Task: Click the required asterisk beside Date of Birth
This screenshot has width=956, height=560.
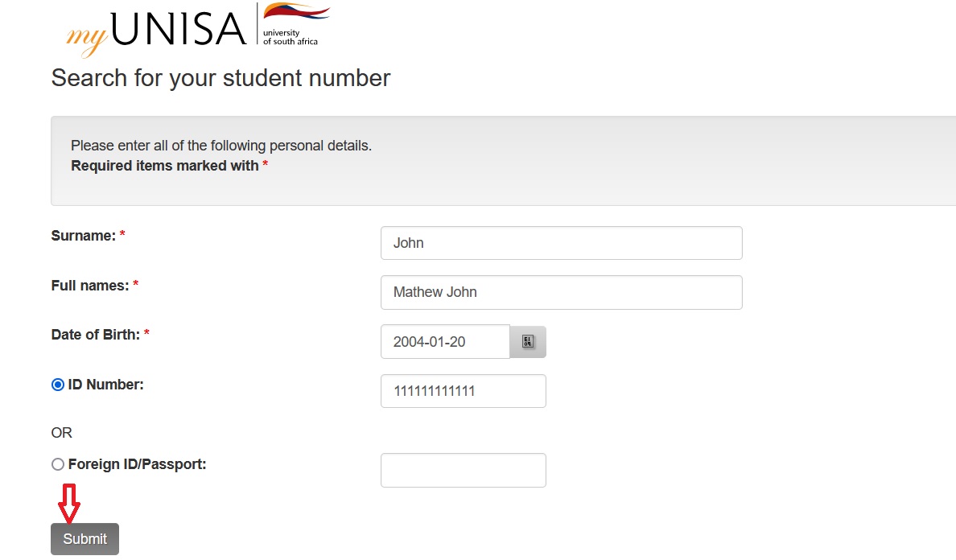Action: point(147,331)
